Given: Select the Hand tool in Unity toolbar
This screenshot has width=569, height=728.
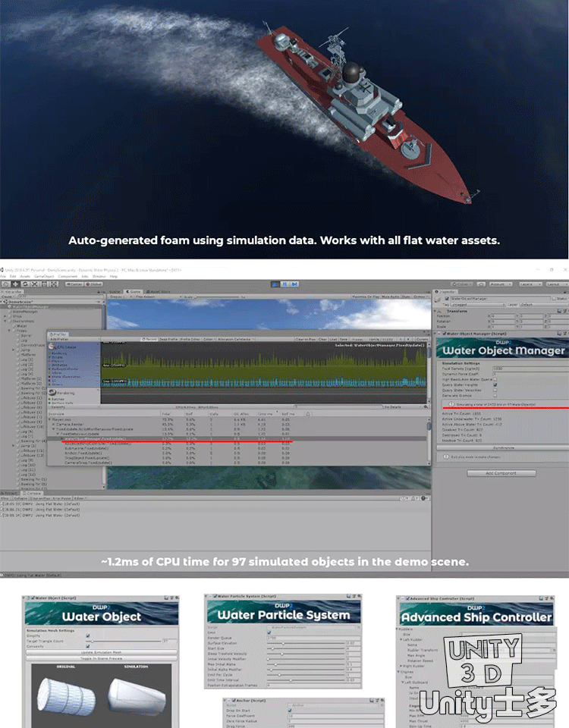Looking at the screenshot, I should pyautogui.click(x=6, y=284).
